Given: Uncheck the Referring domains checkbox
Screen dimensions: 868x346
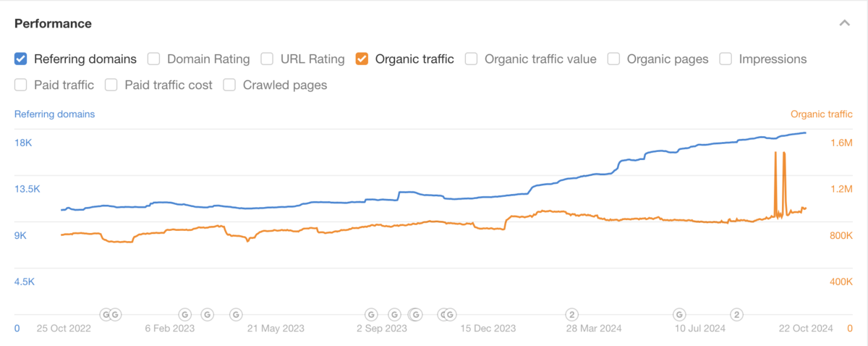Looking at the screenshot, I should click(21, 59).
